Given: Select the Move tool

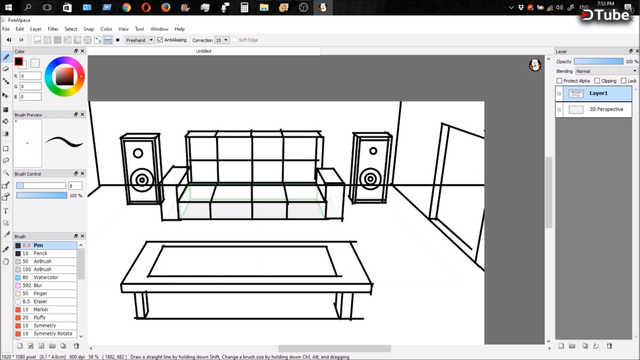Looking at the screenshot, I should (x=6, y=95).
